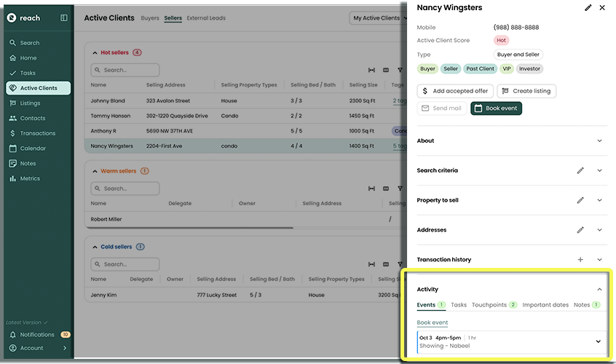Open Notifications in the sidebar bottom
Screen dimensions: 616x364
click(x=36, y=335)
